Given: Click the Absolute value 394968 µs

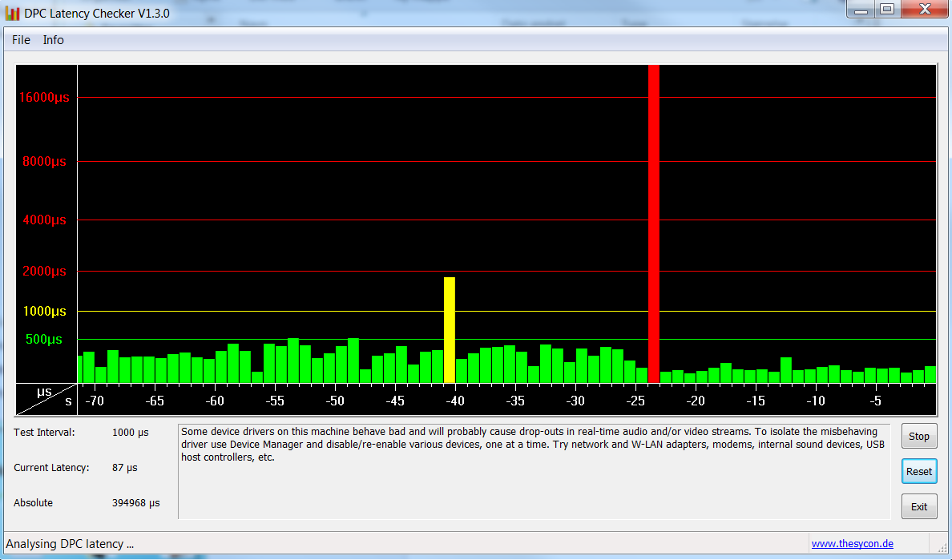Looking at the screenshot, I should pos(136,503).
